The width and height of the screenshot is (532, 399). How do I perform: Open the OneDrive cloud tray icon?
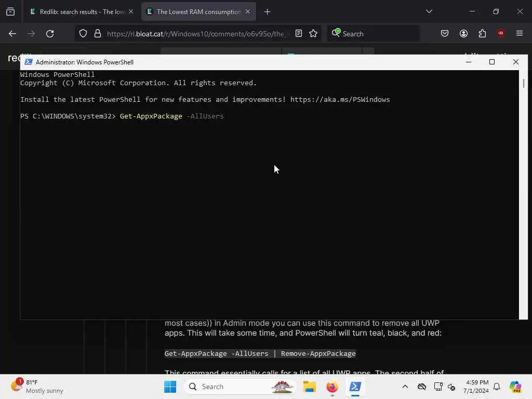coord(422,387)
